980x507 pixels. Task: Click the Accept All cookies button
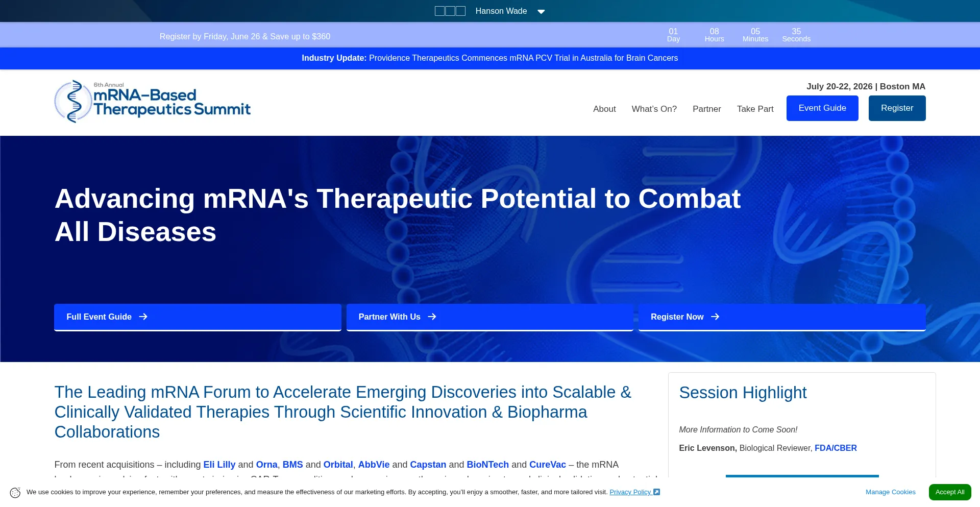950,492
